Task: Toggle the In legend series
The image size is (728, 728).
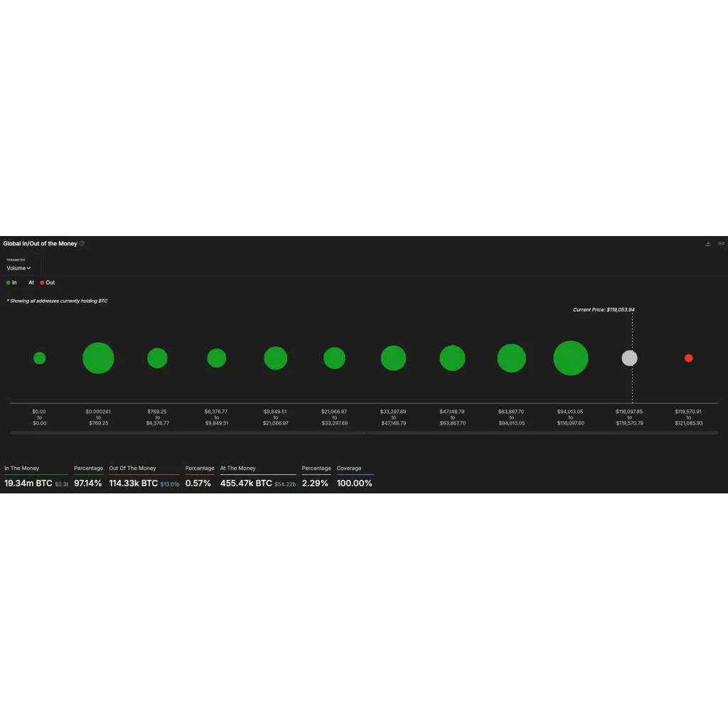Action: [11, 282]
